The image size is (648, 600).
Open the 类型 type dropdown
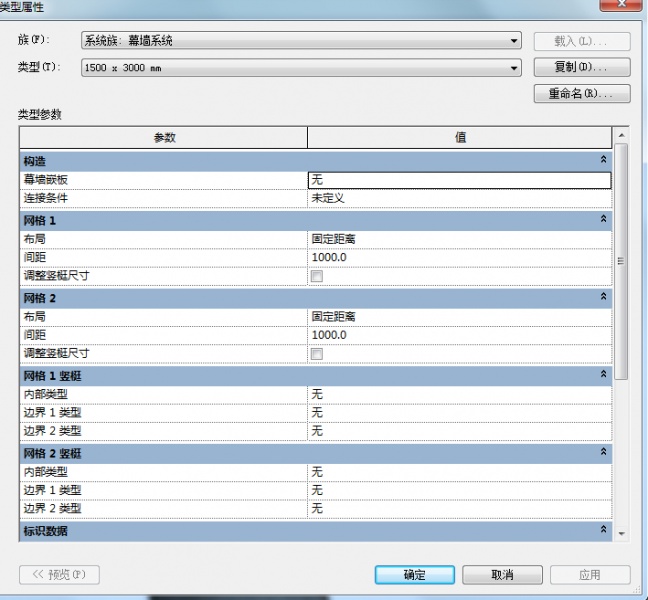[x=301, y=67]
